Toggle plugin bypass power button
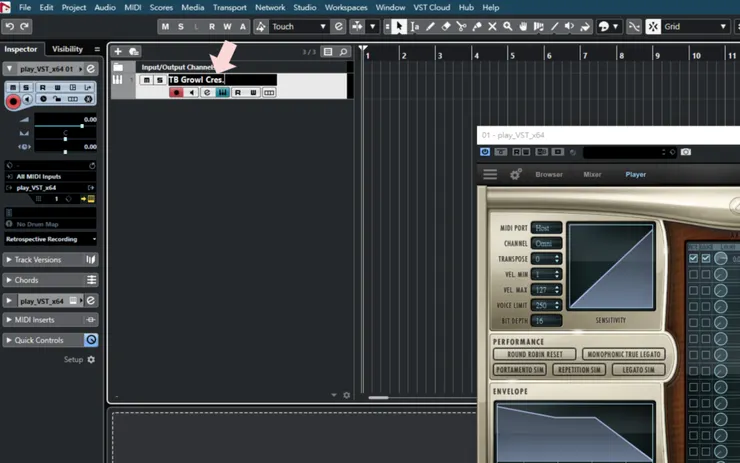This screenshot has width=740, height=463. tap(485, 152)
